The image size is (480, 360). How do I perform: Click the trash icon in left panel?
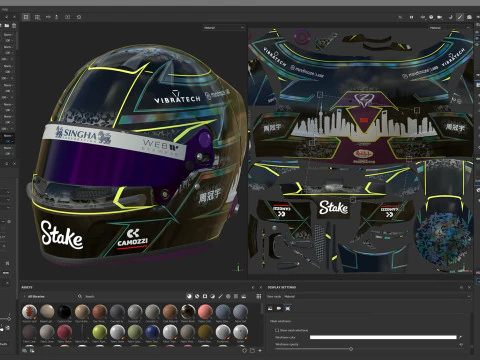pyautogui.click(x=14, y=25)
